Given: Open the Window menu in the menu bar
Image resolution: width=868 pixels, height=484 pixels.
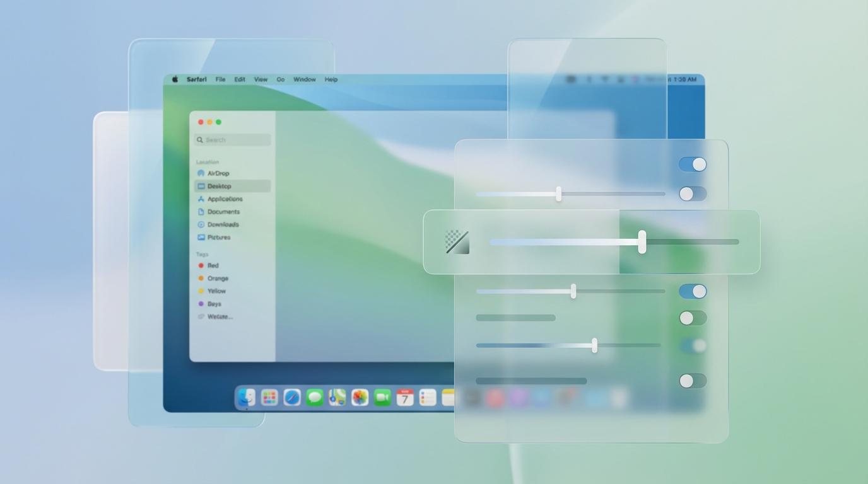Looking at the screenshot, I should tap(304, 79).
